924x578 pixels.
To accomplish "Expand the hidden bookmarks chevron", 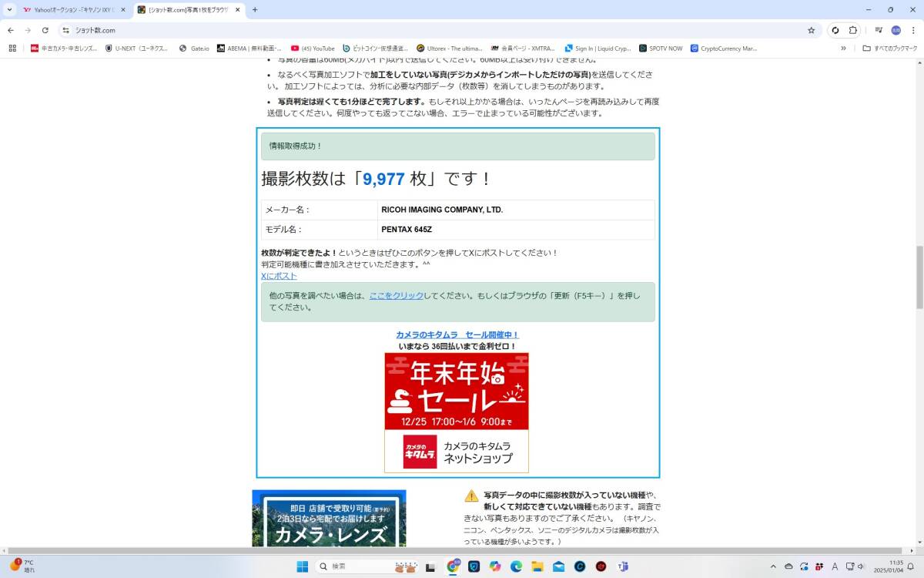I will pyautogui.click(x=843, y=48).
